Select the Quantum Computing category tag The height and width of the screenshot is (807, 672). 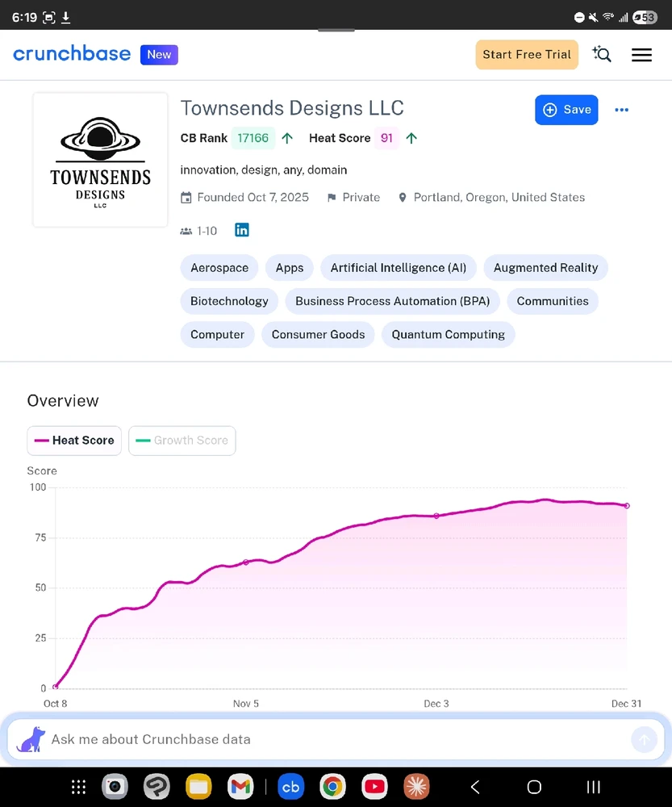pyautogui.click(x=448, y=334)
